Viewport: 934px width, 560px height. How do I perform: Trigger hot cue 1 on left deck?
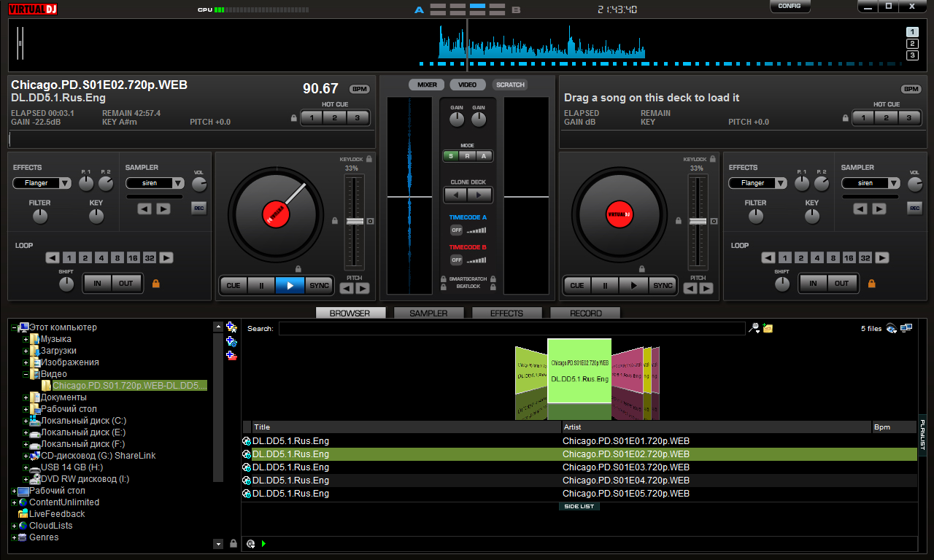(x=312, y=118)
